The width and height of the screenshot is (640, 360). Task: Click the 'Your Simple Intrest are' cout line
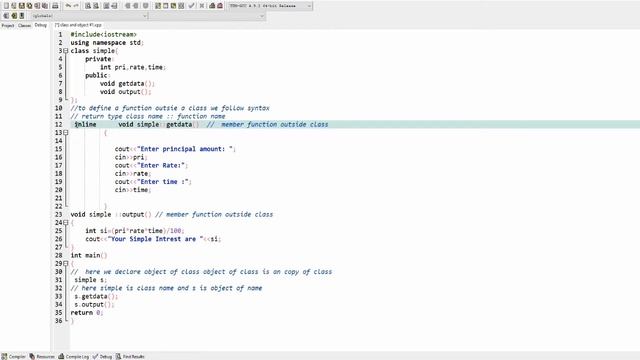(x=153, y=239)
